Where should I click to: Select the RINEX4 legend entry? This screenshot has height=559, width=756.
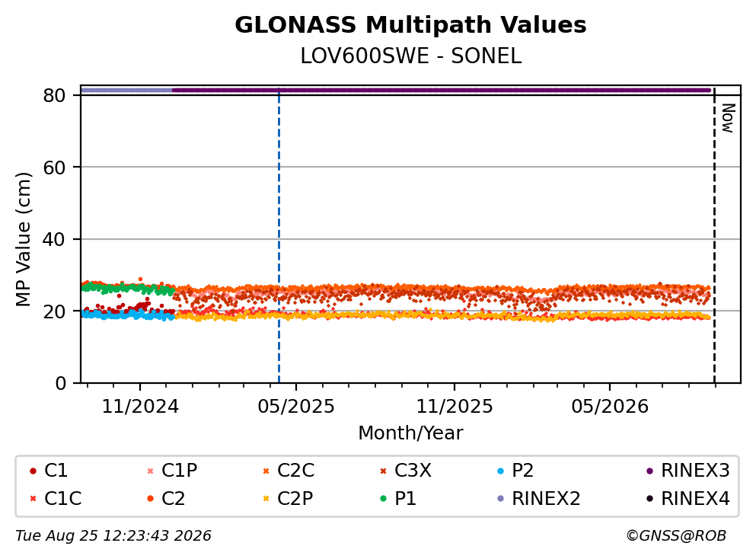(688, 498)
